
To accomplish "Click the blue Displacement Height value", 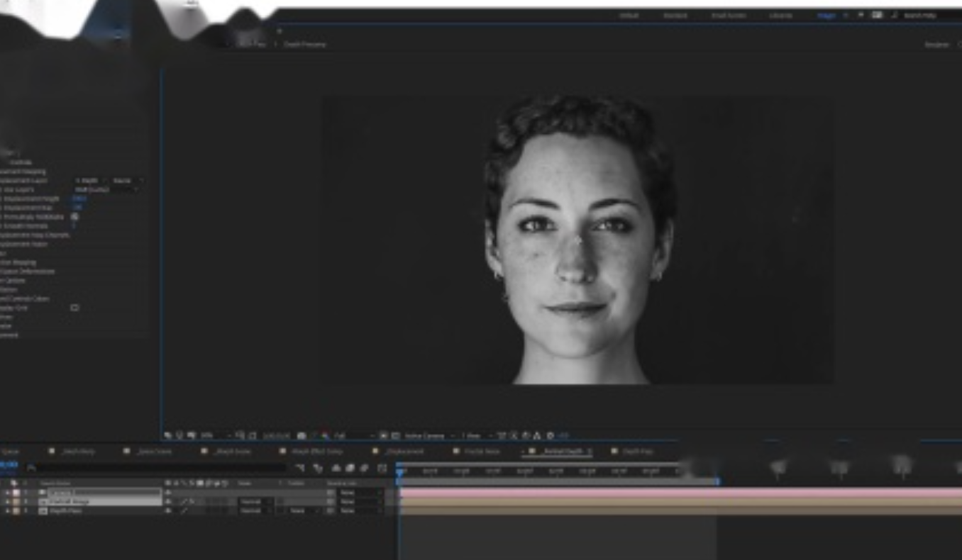I will point(77,198).
